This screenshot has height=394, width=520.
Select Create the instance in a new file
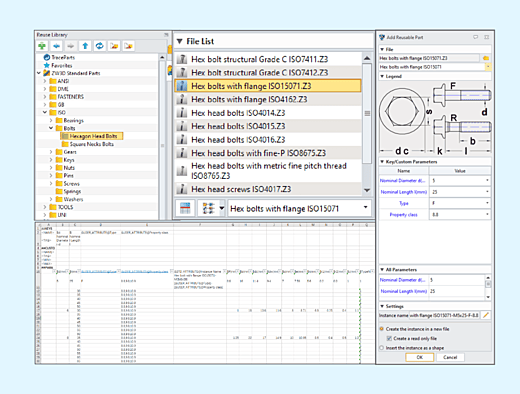pyautogui.click(x=382, y=329)
